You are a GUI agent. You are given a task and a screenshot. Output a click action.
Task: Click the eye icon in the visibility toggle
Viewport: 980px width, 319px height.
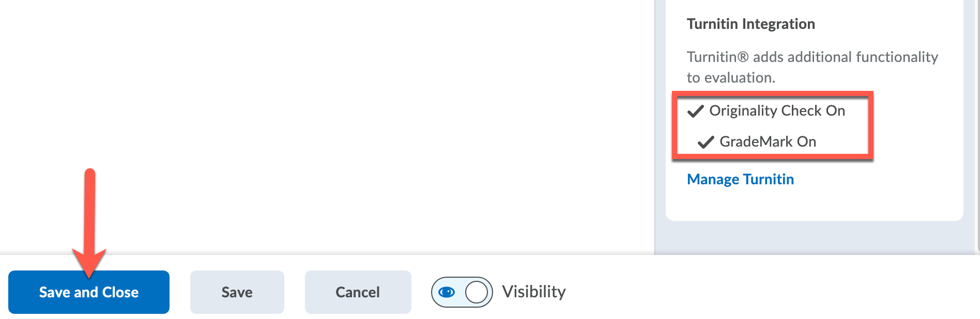click(x=447, y=292)
